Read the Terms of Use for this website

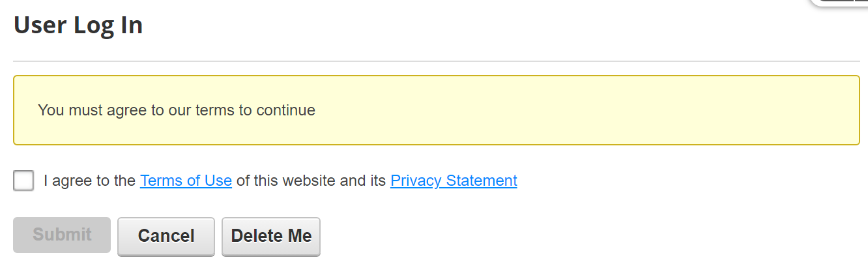[x=186, y=181]
